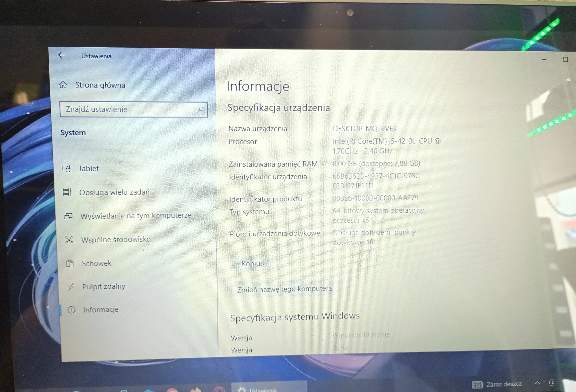Click the Informacje page title
The image size is (576, 392).
(258, 86)
